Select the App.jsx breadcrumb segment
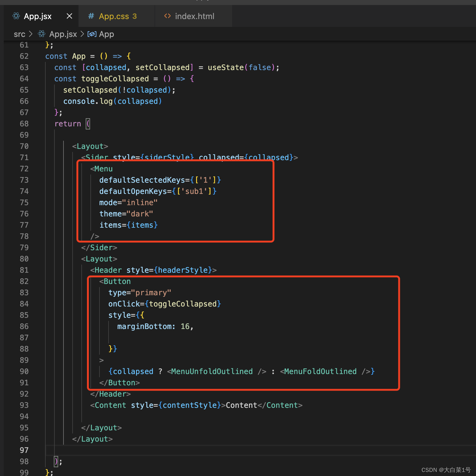Image resolution: width=476 pixels, height=476 pixels. pyautogui.click(x=63, y=34)
